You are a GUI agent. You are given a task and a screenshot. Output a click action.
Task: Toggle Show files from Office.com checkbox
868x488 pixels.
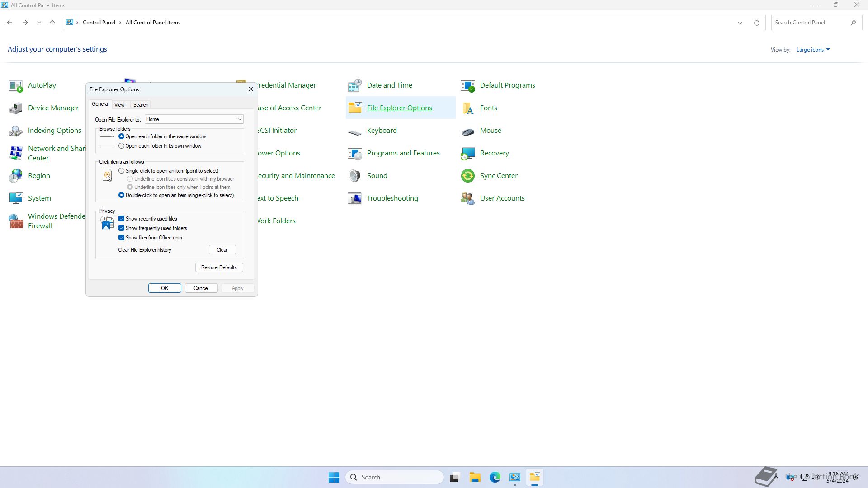pos(122,238)
